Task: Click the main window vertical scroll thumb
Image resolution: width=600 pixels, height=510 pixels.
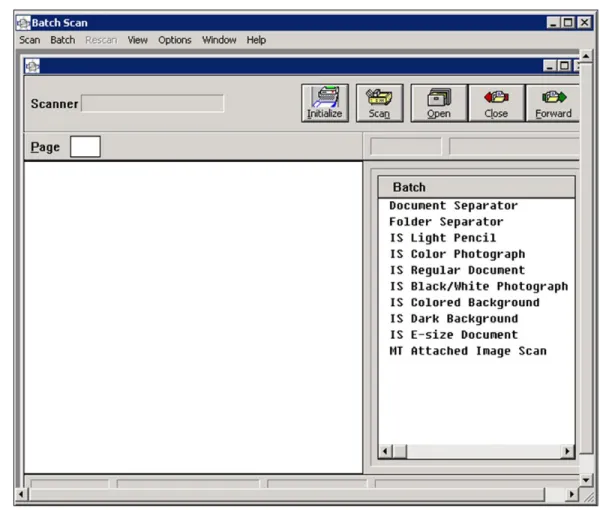Action: click(586, 259)
